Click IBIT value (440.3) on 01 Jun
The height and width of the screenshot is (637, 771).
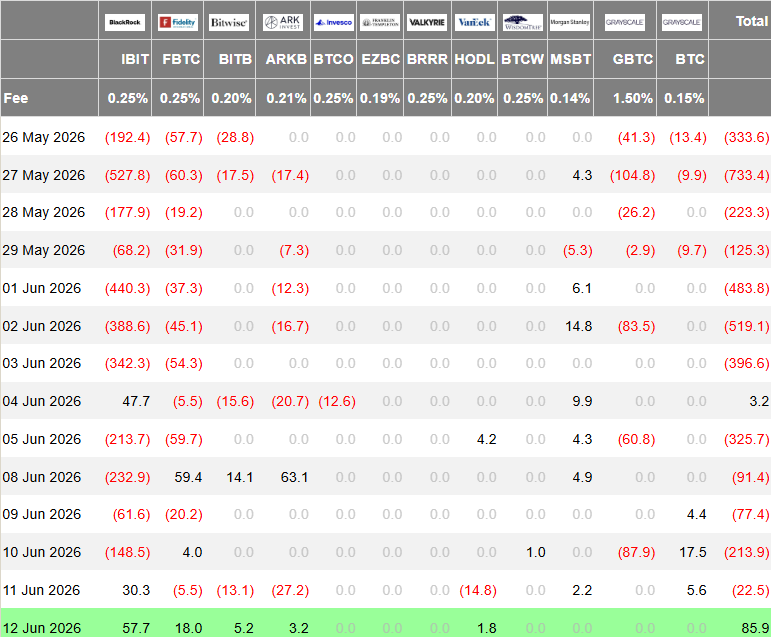tap(127, 288)
